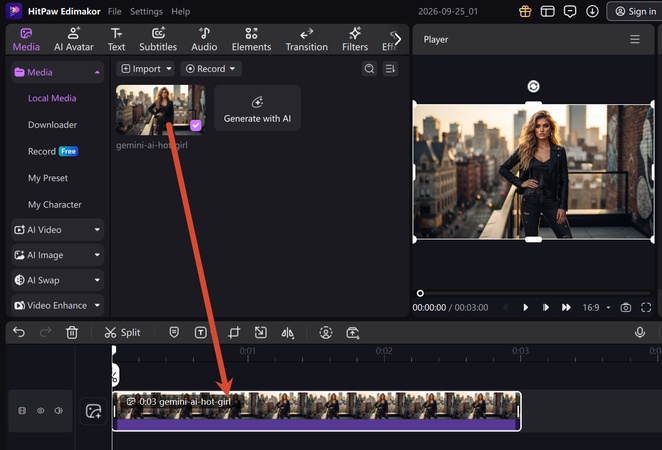Click the fast forward button
662x450 pixels.
coord(566,307)
